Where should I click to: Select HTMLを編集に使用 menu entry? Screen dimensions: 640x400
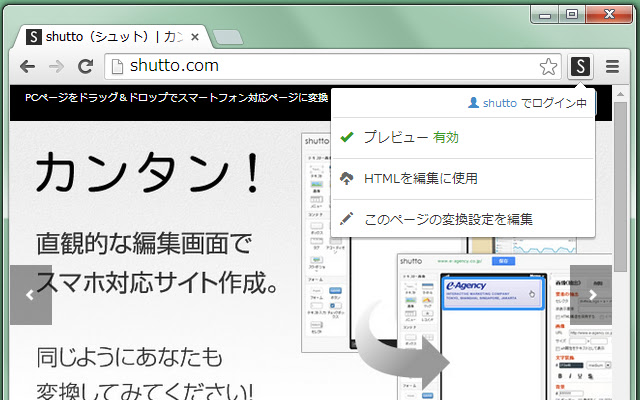pos(463,179)
